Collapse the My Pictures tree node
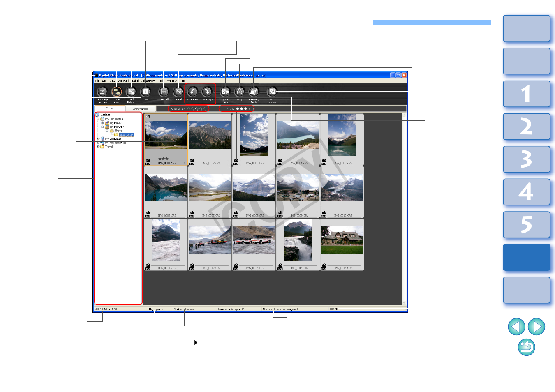 point(102,127)
